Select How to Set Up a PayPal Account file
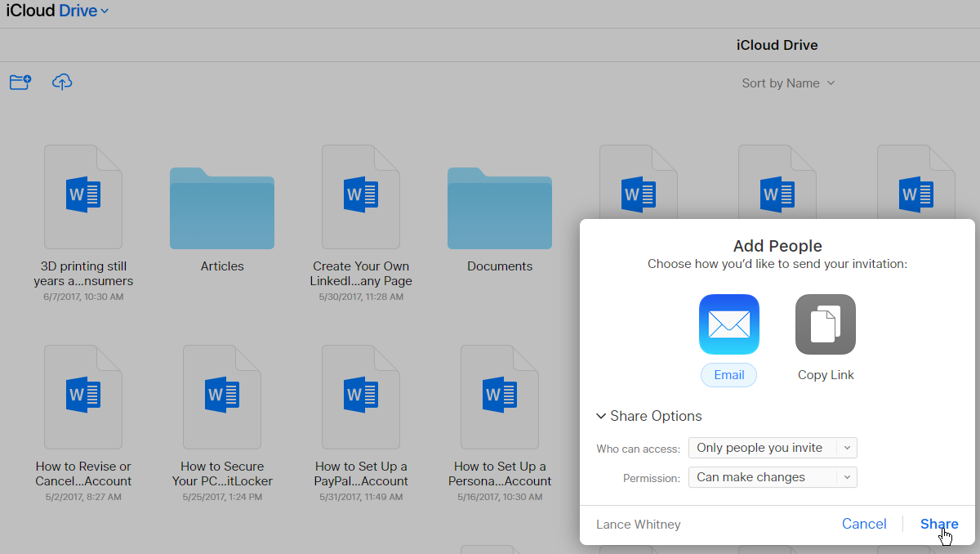This screenshot has width=980, height=554. click(x=361, y=397)
